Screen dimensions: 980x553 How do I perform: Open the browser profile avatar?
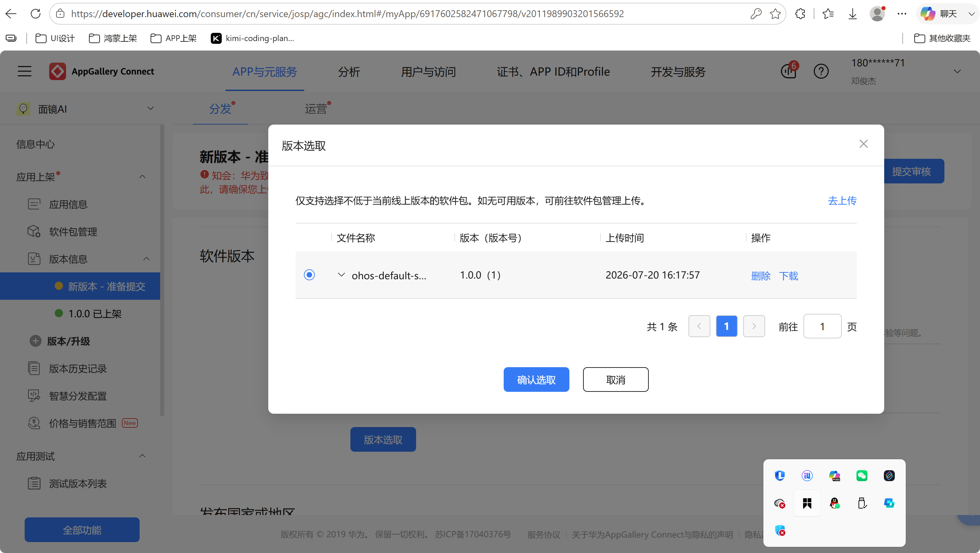coord(877,14)
